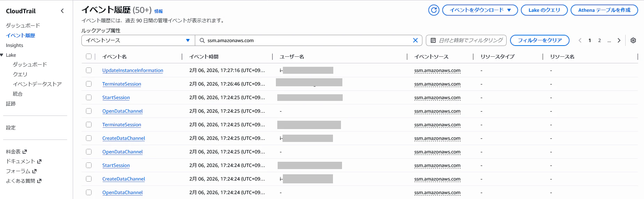Image resolution: width=644 pixels, height=199 pixels.
Task: Open the external link icon beside フォーラム
Action: (x=34, y=171)
